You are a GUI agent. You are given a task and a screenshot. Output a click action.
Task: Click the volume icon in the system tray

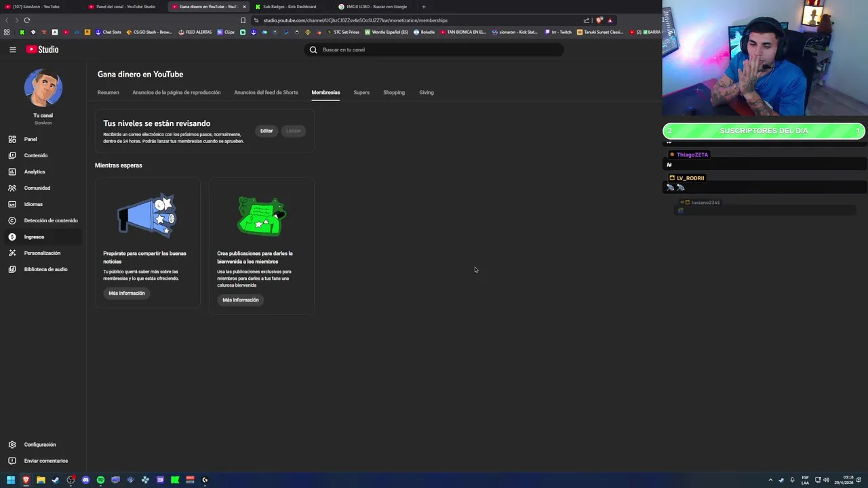pyautogui.click(x=826, y=480)
